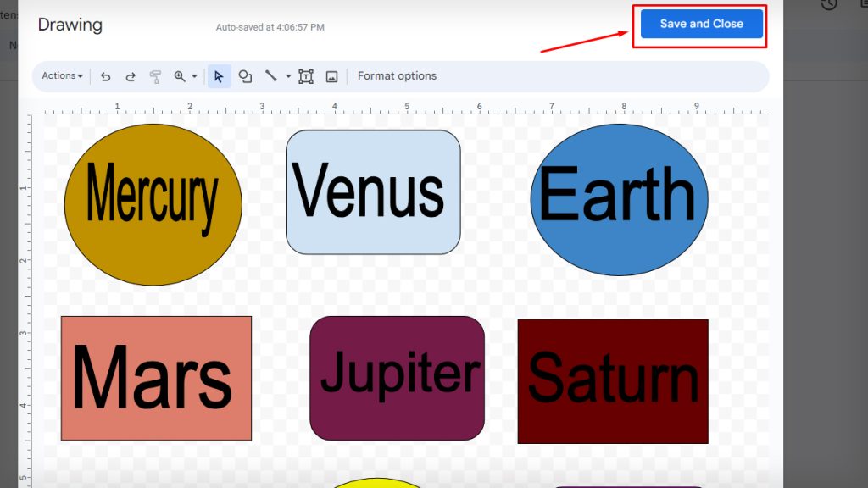Click the Zoom tool icon
Image resolution: width=868 pixels, height=488 pixels.
point(180,76)
